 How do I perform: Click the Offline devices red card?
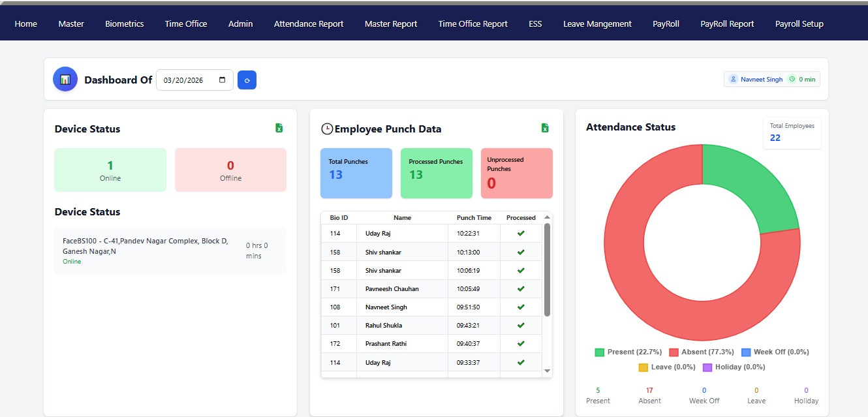[230, 170]
